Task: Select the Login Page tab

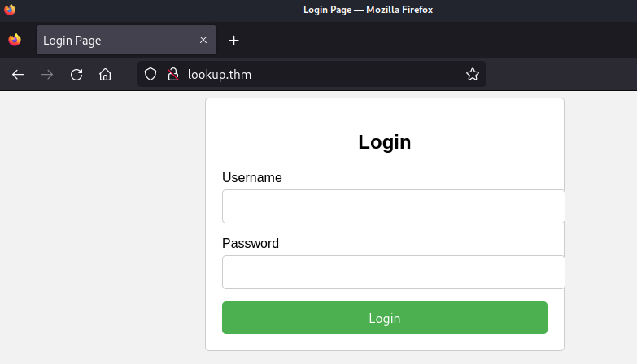Action: point(114,40)
